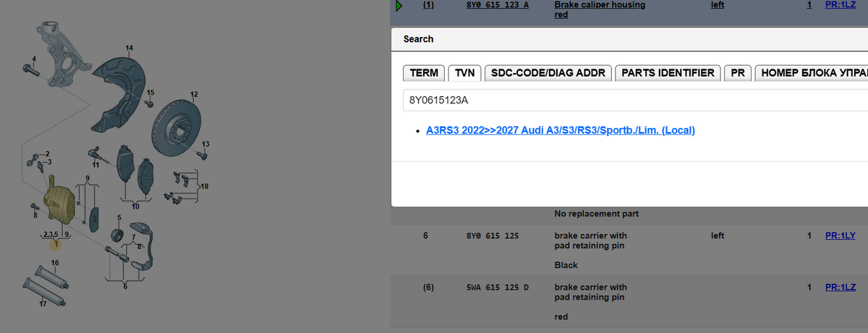This screenshot has width=868, height=333.
Task: Select part number 8Y0 615 125
Action: click(493, 235)
